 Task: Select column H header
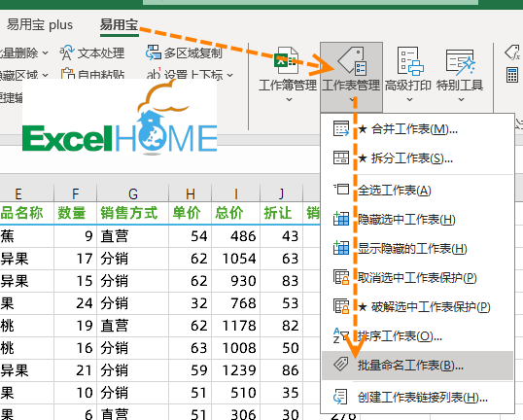click(x=191, y=193)
